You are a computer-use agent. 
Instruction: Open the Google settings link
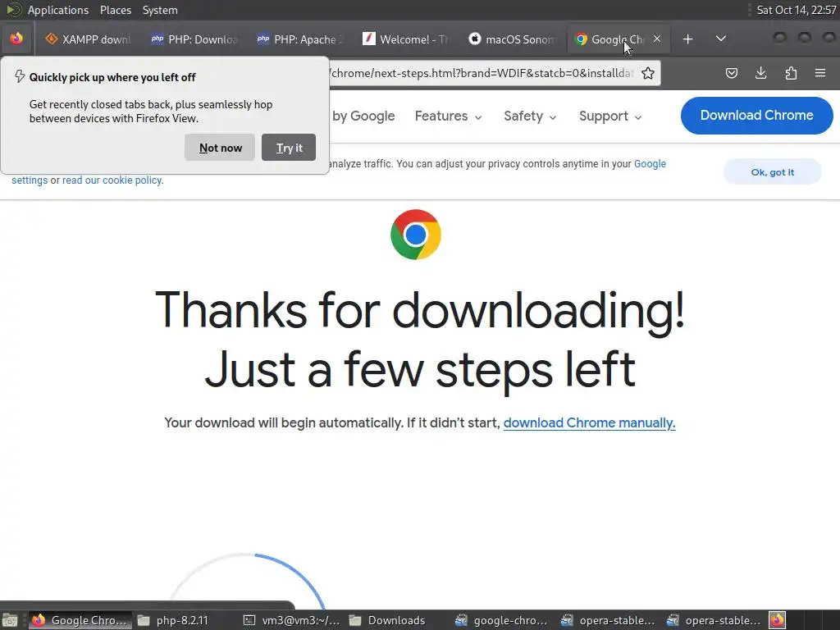tap(650, 164)
